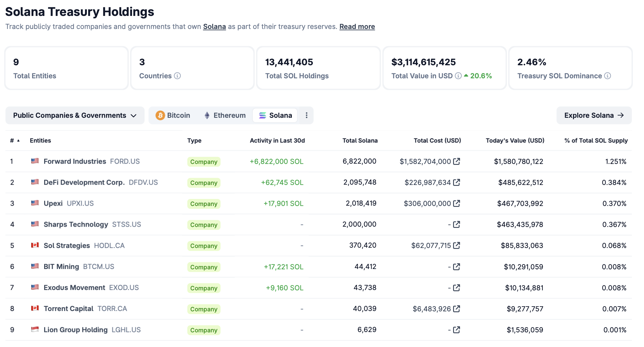Open Sharps Technology external link icon
This screenshot has height=347, width=644.
click(x=457, y=224)
